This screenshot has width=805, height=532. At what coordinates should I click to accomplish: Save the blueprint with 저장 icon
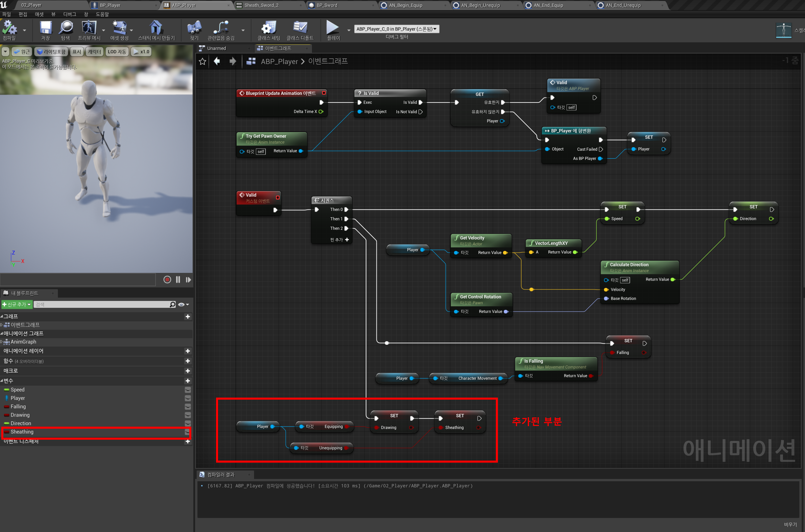(x=45, y=28)
